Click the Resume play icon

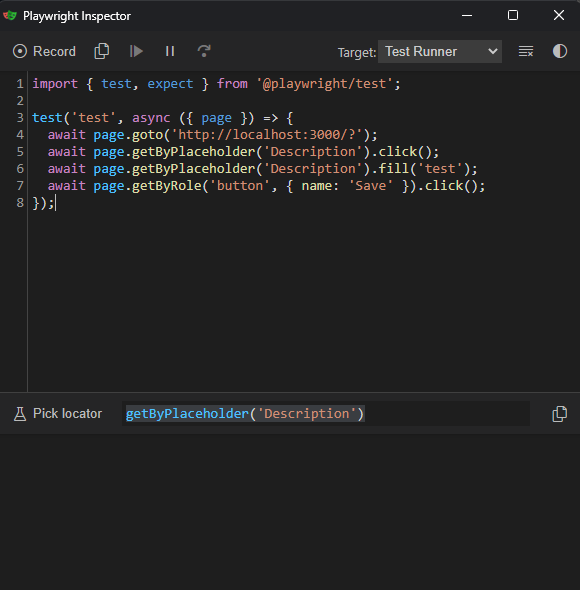tap(136, 51)
